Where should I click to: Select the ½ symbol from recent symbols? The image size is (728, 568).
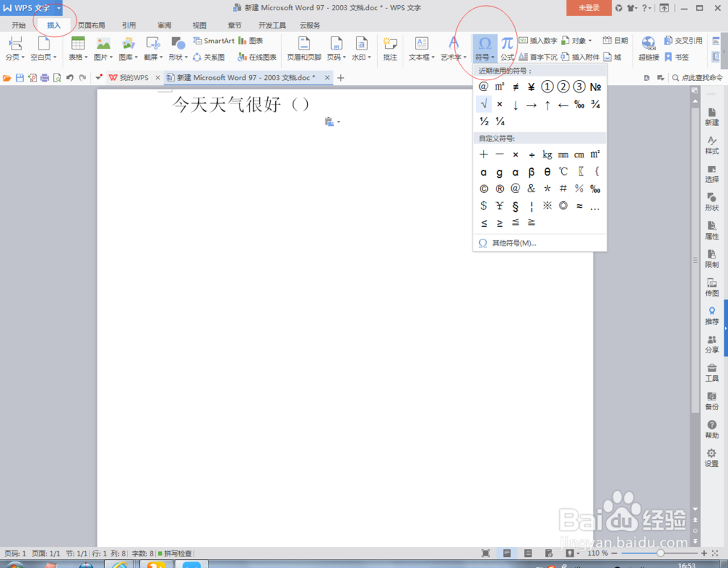pos(483,122)
